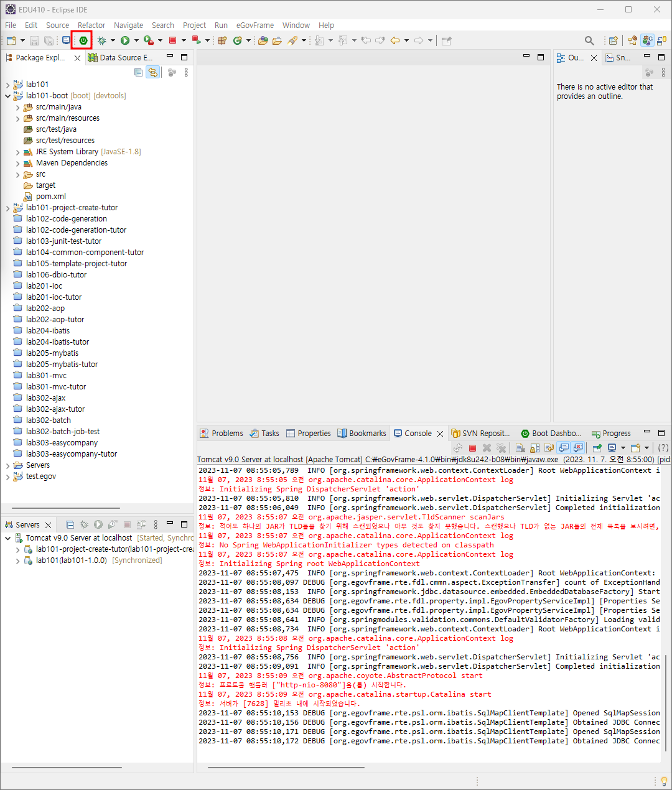Click Collapse All in Package Explorer

(x=139, y=73)
